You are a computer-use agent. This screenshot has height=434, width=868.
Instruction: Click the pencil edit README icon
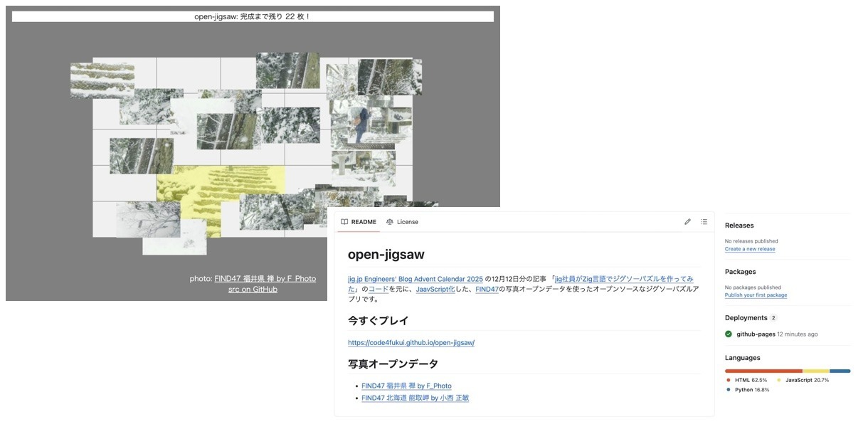coord(687,222)
